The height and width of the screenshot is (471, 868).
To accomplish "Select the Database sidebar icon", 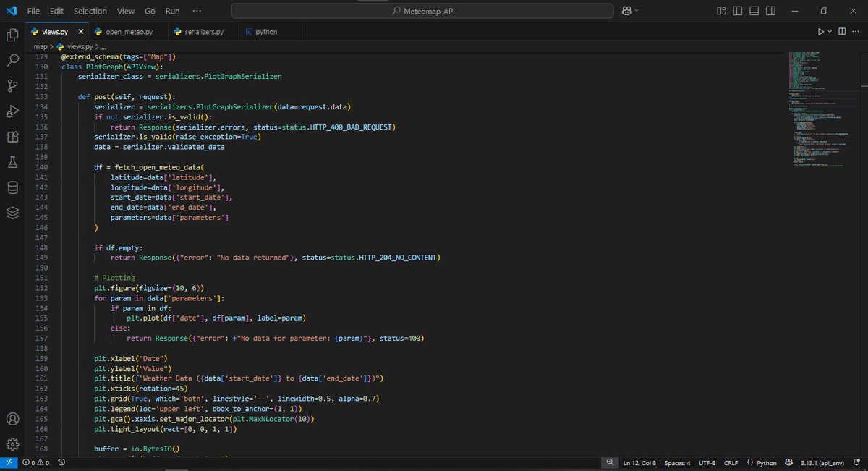I will coord(11,187).
